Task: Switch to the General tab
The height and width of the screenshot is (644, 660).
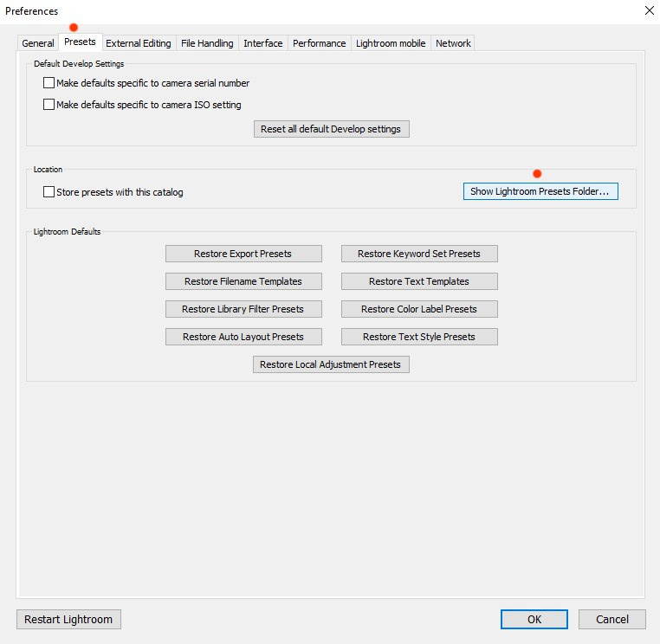Action: point(38,43)
